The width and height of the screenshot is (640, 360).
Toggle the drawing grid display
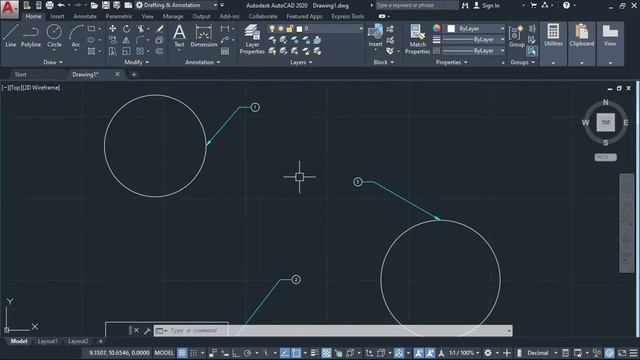(x=182, y=353)
